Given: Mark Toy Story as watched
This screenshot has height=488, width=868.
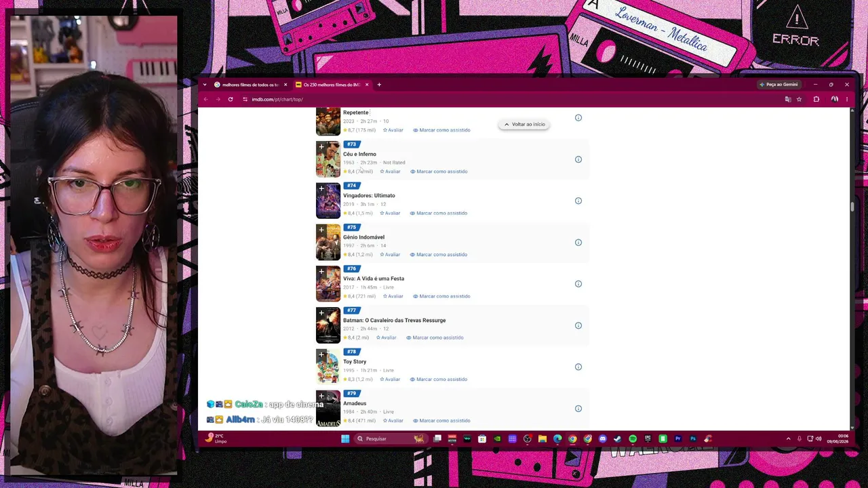Looking at the screenshot, I should pyautogui.click(x=439, y=380).
